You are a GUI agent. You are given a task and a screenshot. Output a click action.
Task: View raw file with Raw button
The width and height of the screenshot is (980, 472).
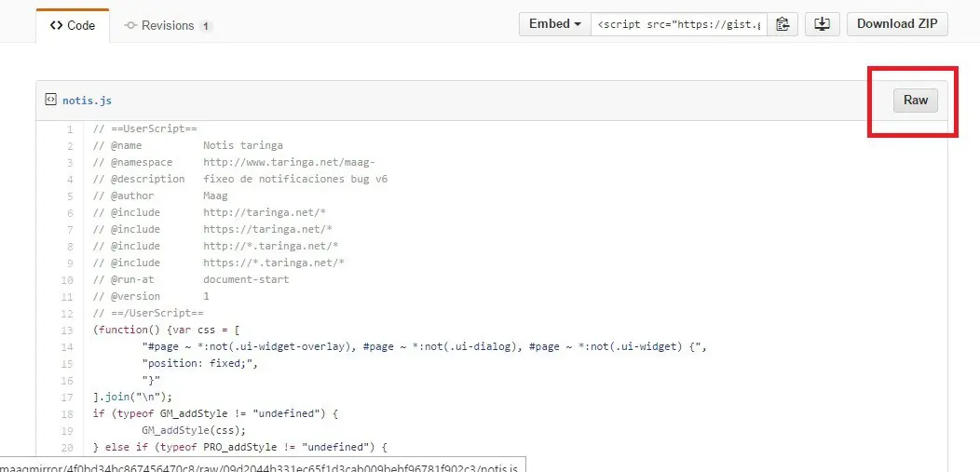coord(915,100)
